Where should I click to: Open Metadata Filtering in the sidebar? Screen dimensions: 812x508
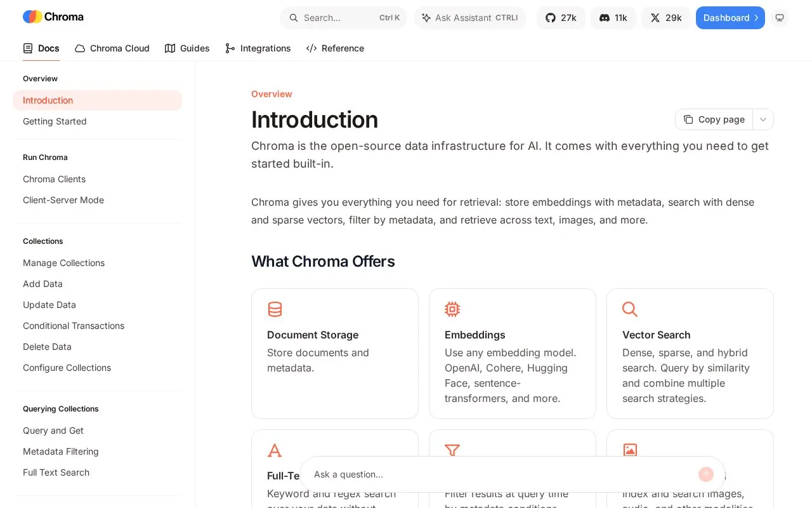(x=97, y=451)
